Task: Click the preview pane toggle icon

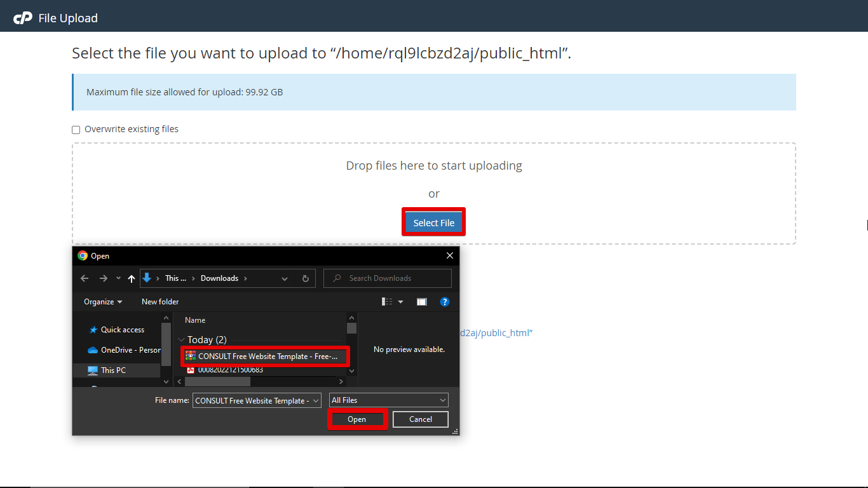Action: 421,302
